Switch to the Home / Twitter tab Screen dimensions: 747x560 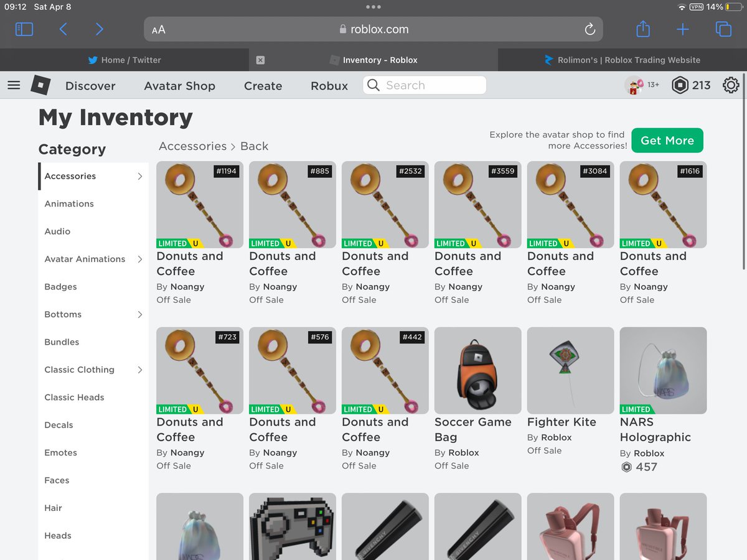[125, 60]
